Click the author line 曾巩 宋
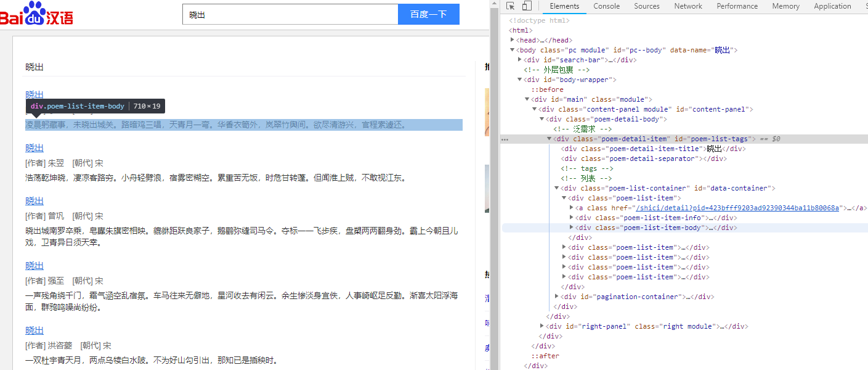 click(x=64, y=216)
